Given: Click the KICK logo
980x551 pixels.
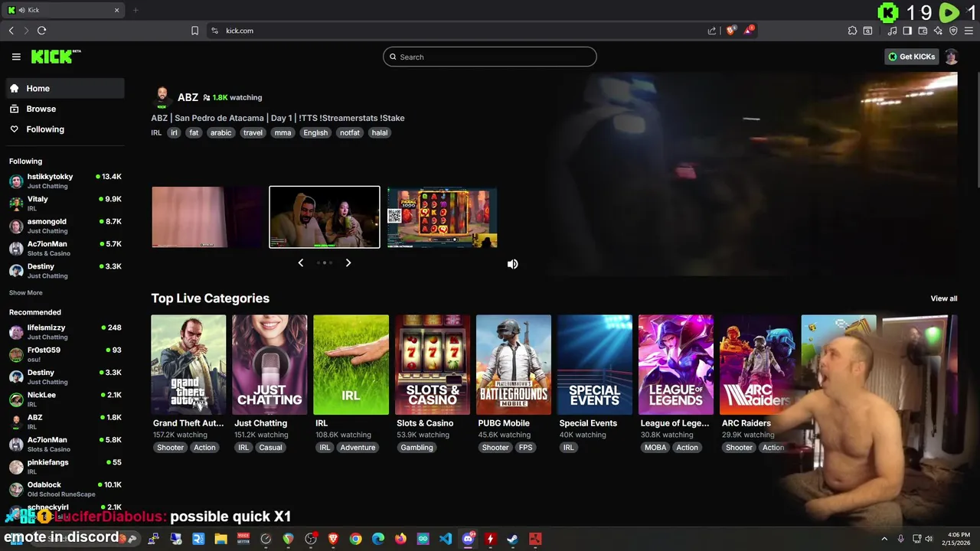Looking at the screenshot, I should 56,57.
